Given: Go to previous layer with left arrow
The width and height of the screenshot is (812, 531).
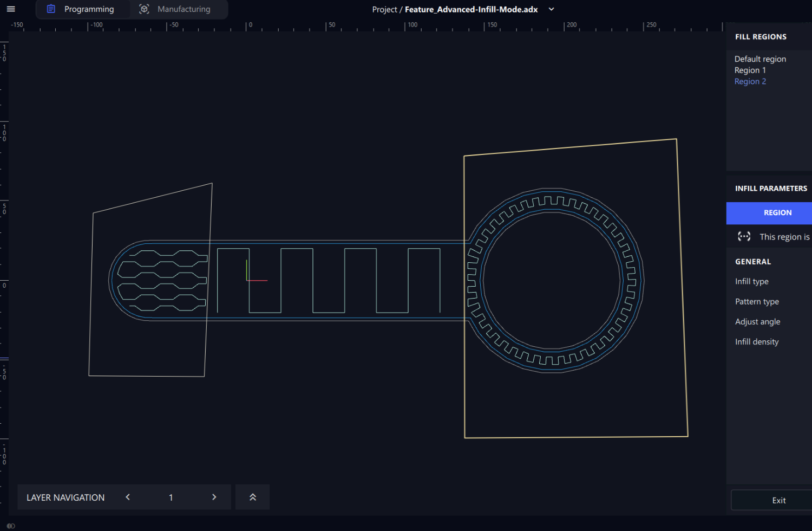Looking at the screenshot, I should (128, 497).
